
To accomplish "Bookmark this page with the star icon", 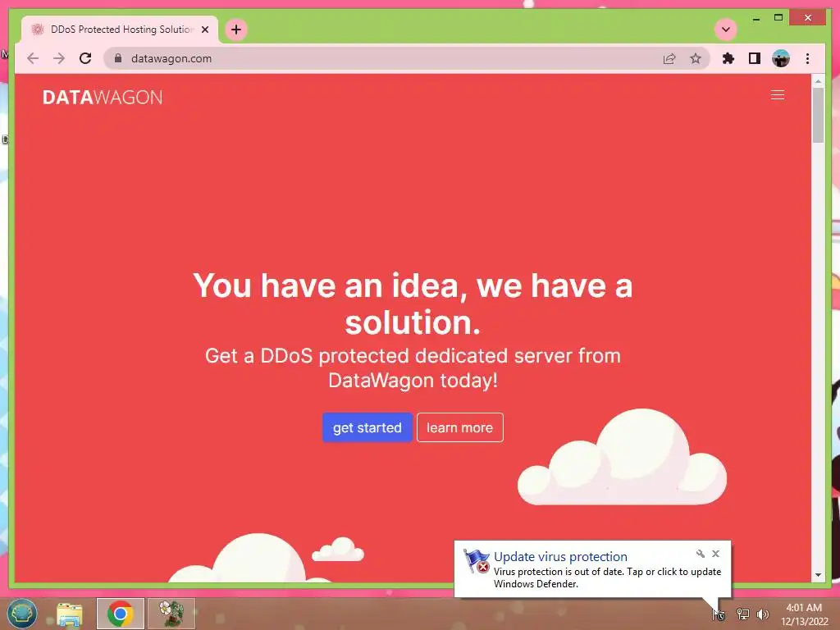I will (x=696, y=58).
